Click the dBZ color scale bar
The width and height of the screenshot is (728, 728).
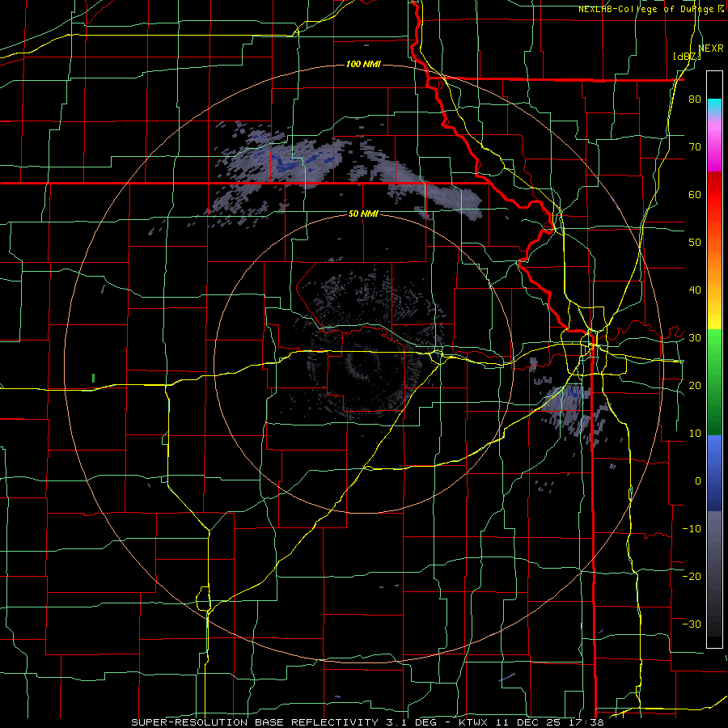click(x=714, y=359)
